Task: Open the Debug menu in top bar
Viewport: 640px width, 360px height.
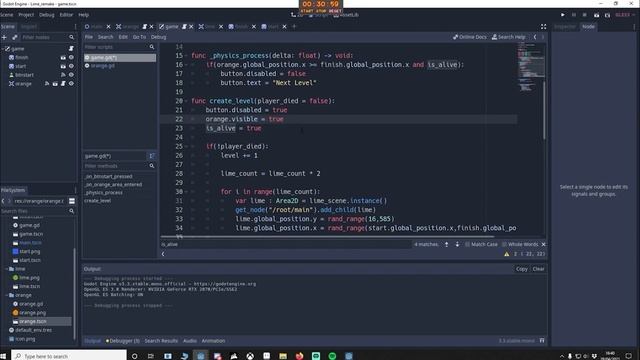Action: click(x=47, y=15)
